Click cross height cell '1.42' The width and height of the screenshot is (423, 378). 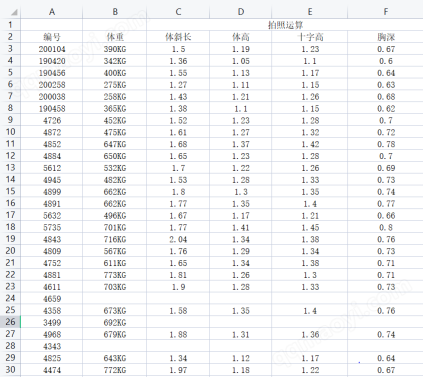(x=310, y=144)
